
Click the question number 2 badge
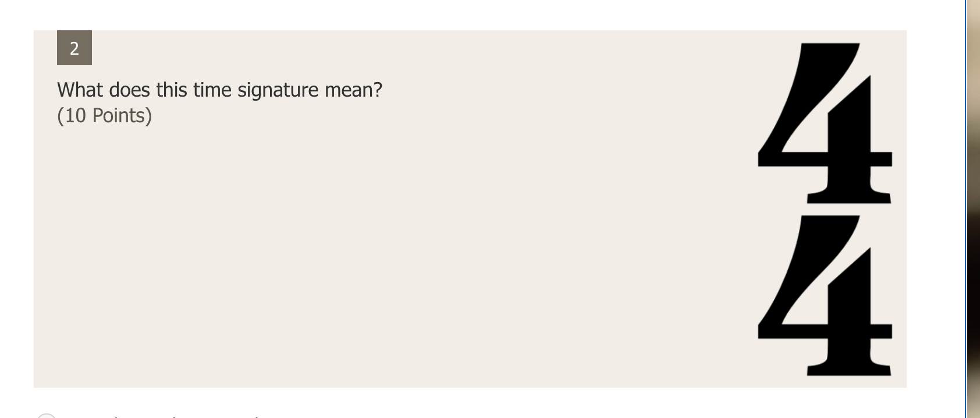(x=74, y=48)
